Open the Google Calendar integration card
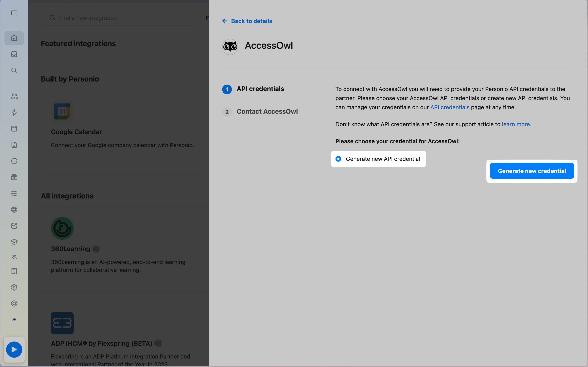Viewport: 588px width, 367px height. coord(125,133)
